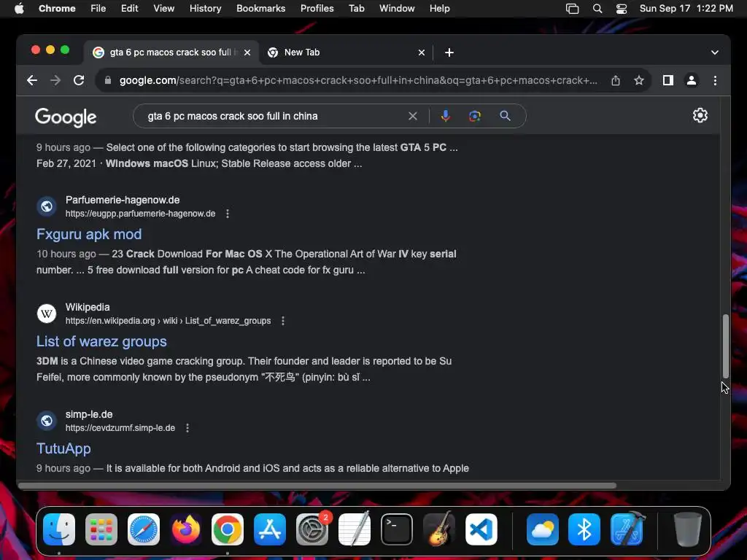This screenshot has width=747, height=560.
Task: Close the New Tab tab
Action: (x=421, y=52)
